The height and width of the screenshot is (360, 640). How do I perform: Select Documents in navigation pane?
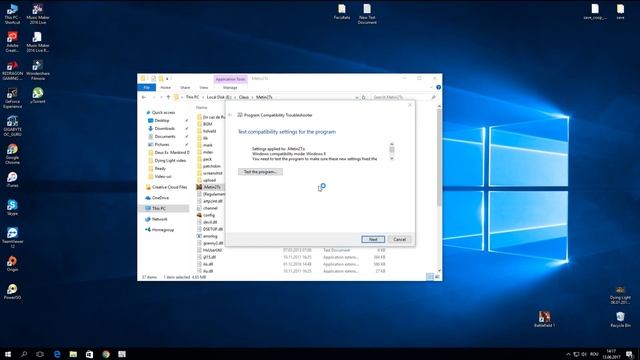tap(165, 136)
